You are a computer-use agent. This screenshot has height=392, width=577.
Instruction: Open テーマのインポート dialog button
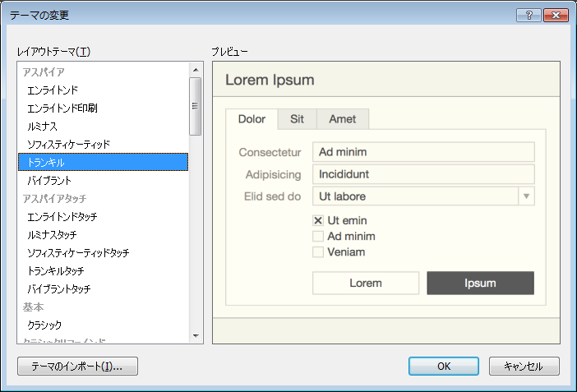(x=77, y=367)
